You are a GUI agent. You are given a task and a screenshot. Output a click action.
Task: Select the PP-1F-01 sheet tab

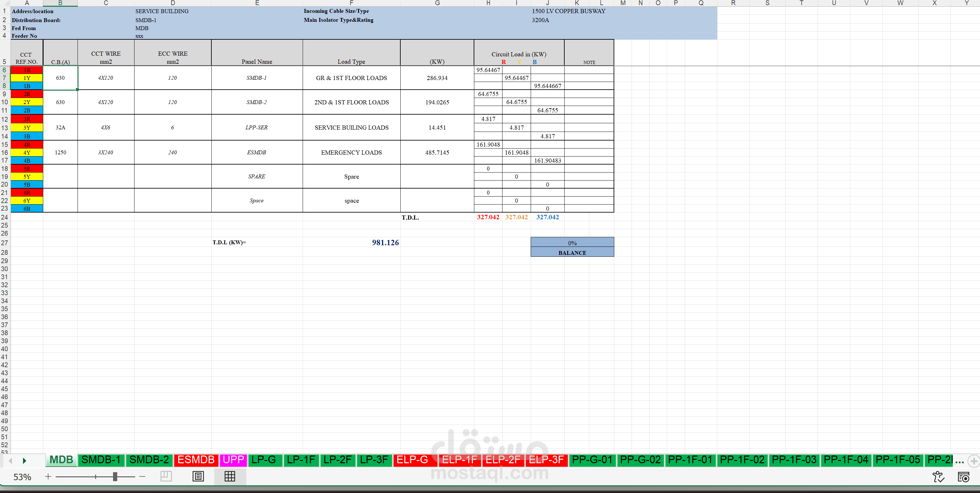[x=690, y=460]
